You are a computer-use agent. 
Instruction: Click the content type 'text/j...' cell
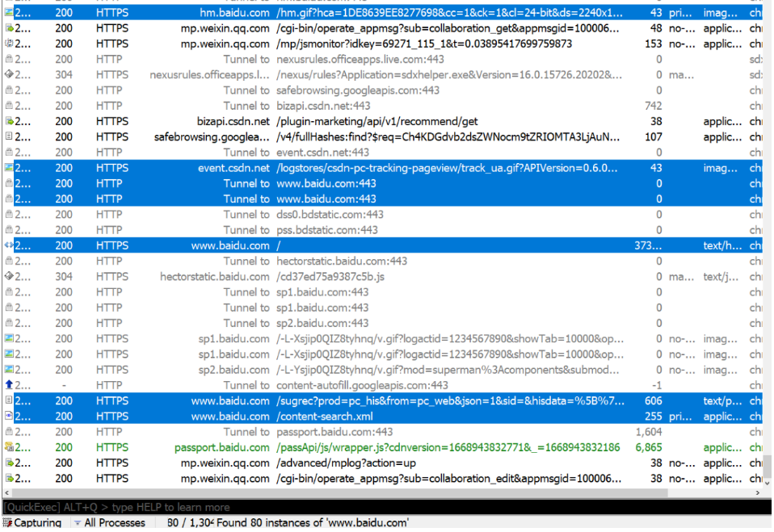721,277
